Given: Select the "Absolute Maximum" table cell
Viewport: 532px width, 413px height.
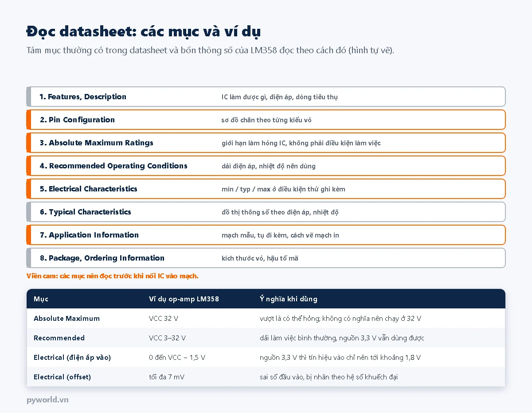Looking at the screenshot, I should coord(66,318).
